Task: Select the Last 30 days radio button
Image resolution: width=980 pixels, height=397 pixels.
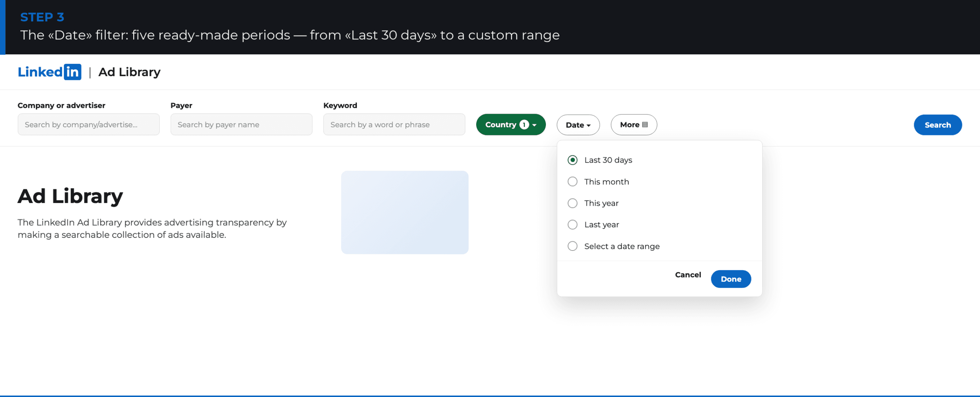Action: (x=572, y=160)
